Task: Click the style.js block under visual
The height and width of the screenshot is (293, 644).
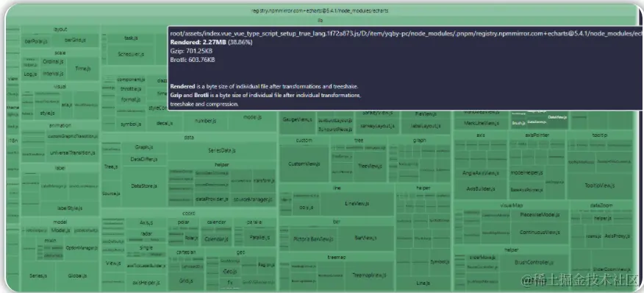Action: [x=47, y=113]
